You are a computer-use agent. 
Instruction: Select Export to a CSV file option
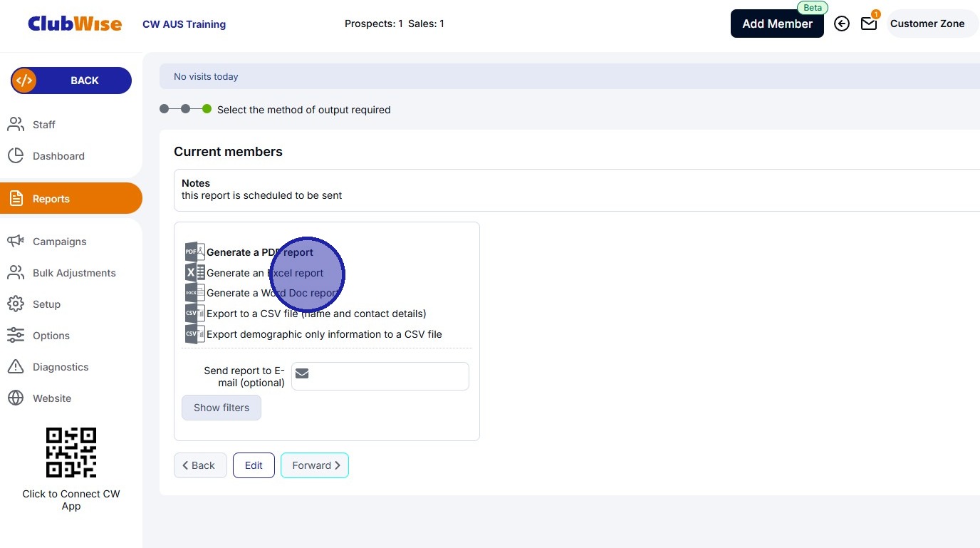click(316, 314)
